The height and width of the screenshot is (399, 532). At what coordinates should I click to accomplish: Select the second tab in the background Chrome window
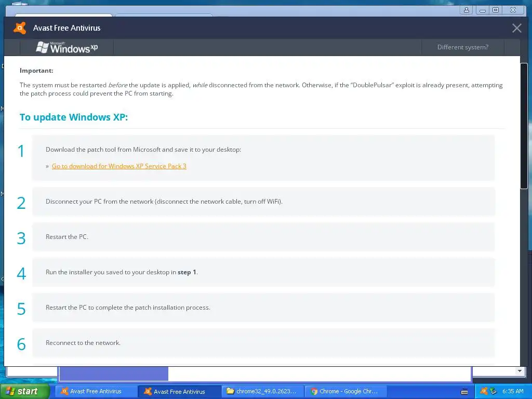coord(164,15)
